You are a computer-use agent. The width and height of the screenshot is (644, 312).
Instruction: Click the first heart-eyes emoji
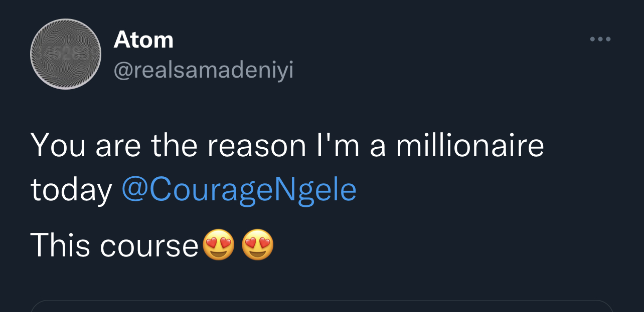pyautogui.click(x=218, y=245)
